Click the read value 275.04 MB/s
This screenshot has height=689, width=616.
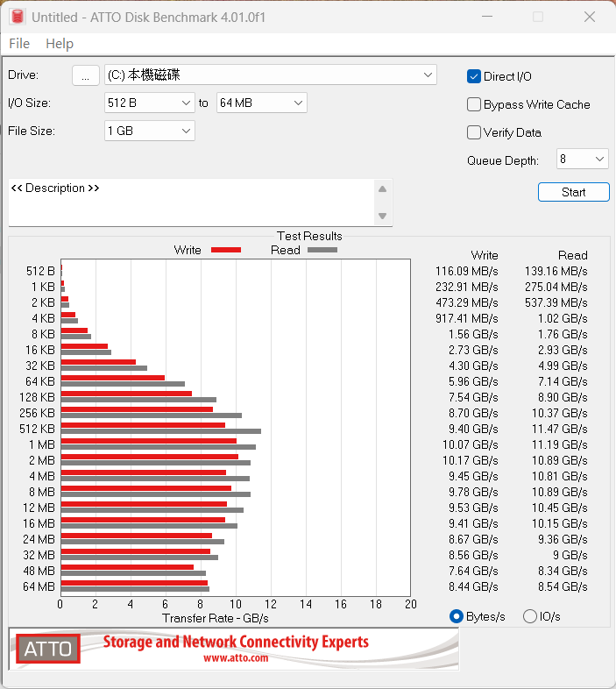[x=556, y=287]
